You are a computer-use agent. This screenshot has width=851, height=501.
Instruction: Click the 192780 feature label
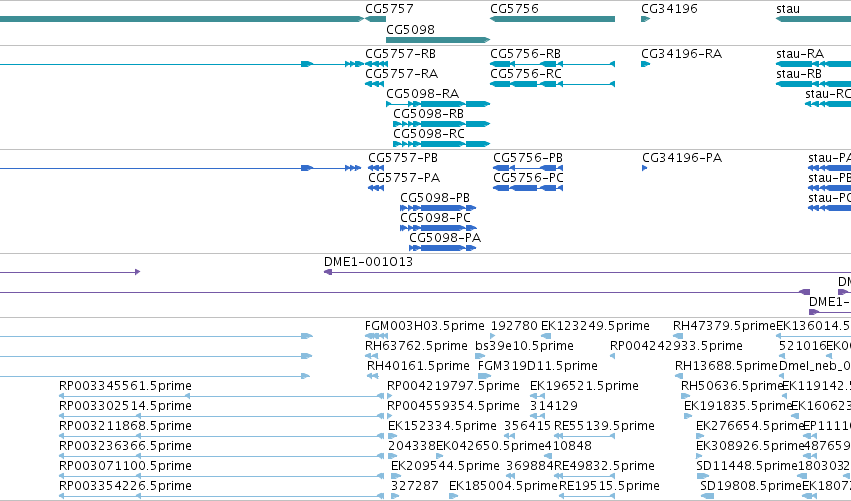click(515, 326)
